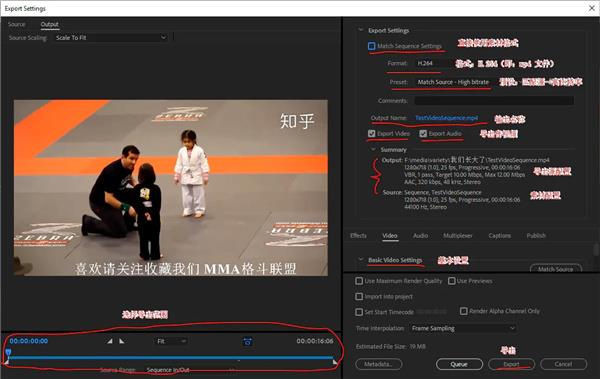The image size is (600, 379).
Task: Click the Metadata button
Action: tap(378, 364)
